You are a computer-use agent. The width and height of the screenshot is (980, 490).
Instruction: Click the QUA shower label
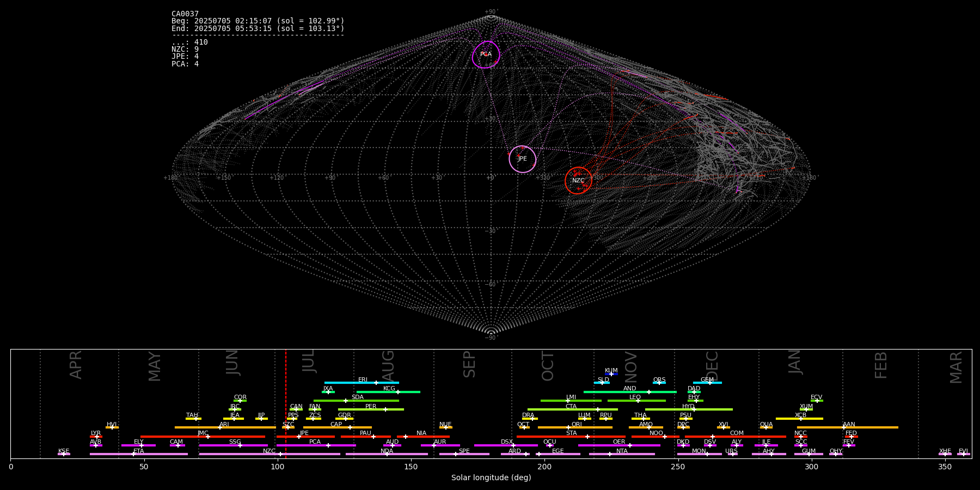766,425
